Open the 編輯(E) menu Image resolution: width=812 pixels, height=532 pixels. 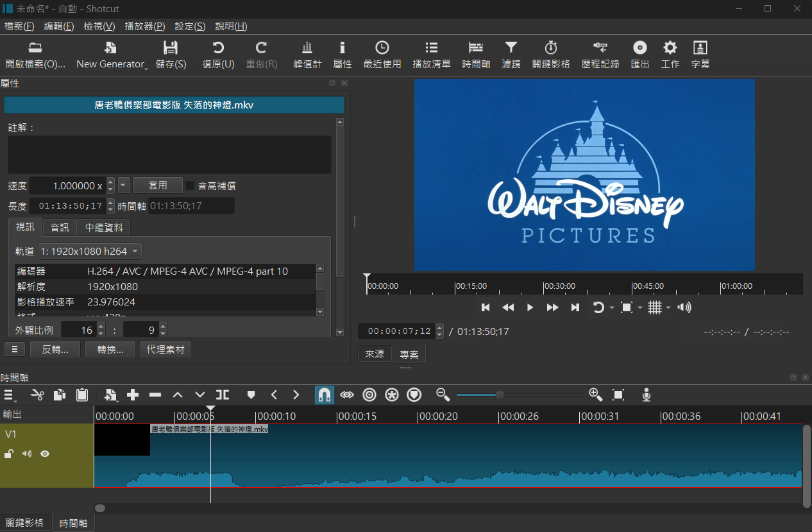point(59,26)
